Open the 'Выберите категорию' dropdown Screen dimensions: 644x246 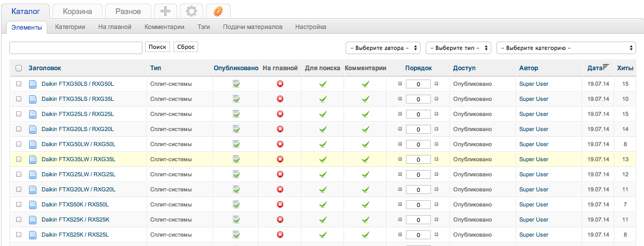(566, 48)
